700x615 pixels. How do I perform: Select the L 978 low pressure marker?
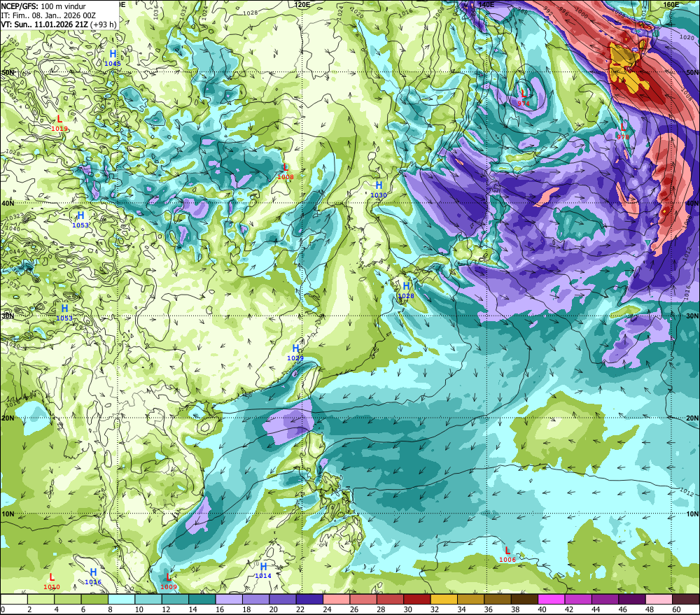tap(623, 132)
